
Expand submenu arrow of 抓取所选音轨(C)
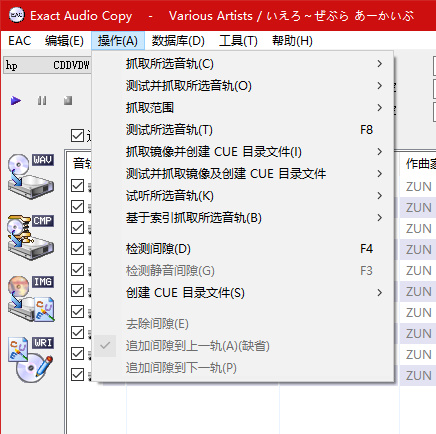(x=379, y=64)
